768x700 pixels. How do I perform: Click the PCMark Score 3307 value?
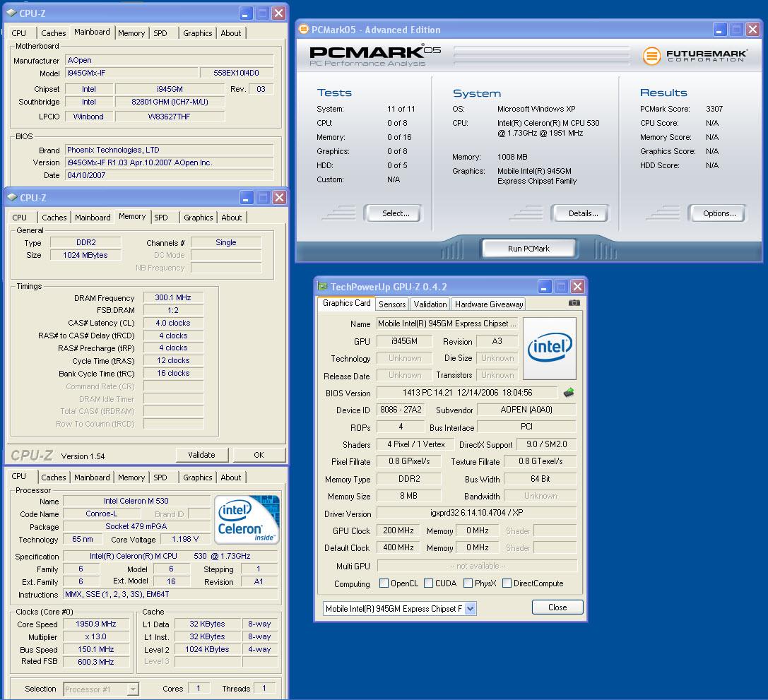tap(714, 109)
